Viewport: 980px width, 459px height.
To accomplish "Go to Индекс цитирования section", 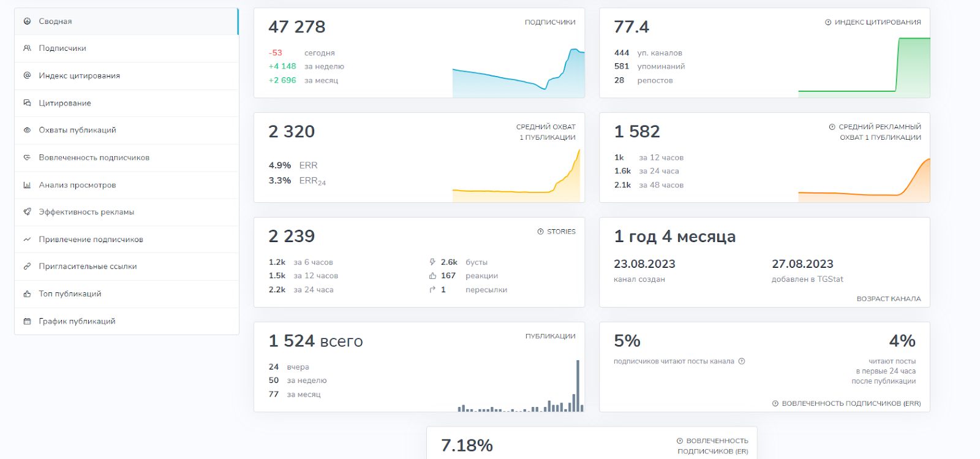I will (x=126, y=76).
